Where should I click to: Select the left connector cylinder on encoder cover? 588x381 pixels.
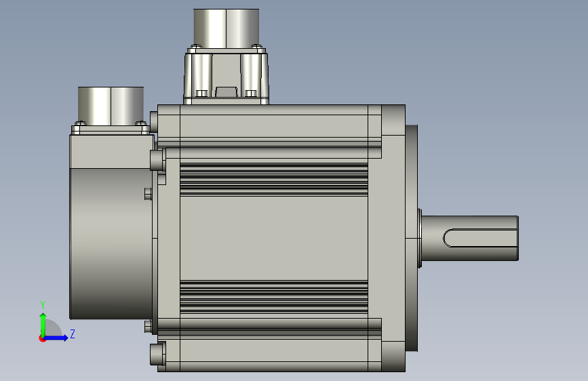click(x=111, y=106)
